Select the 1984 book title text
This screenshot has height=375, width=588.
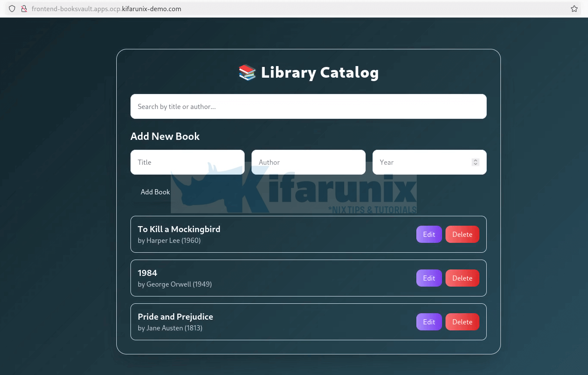pos(147,273)
